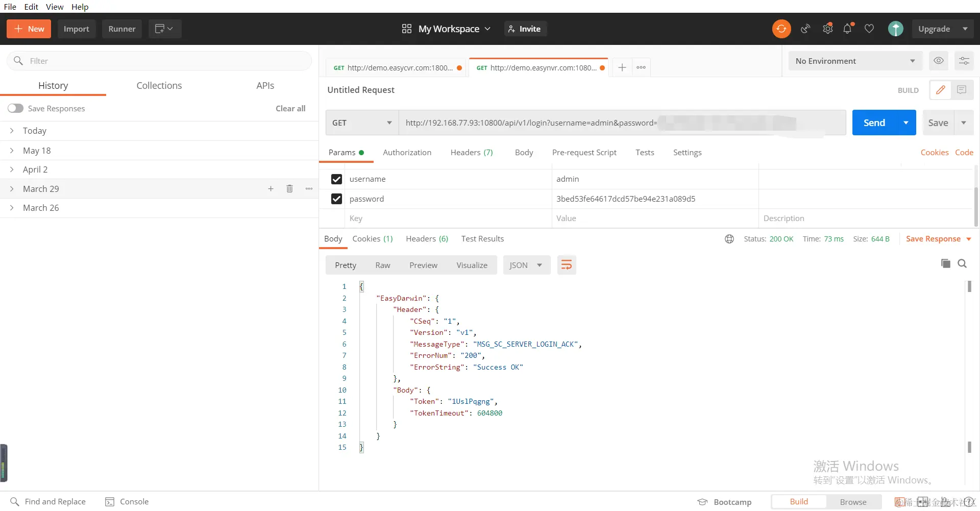
Task: Open the Cookies link
Action: pyautogui.click(x=934, y=152)
